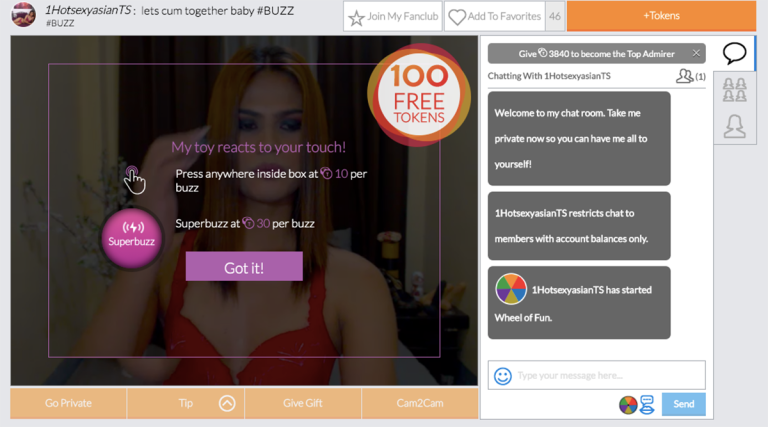Screen dimensions: 768x427
Task: Open the single user profile tab
Action: [x=734, y=126]
